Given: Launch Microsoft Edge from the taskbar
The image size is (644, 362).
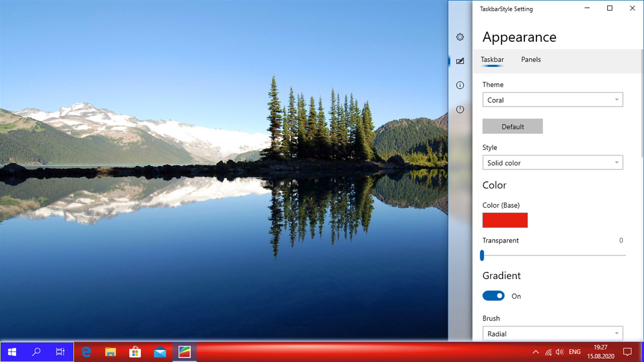Looking at the screenshot, I should [x=86, y=351].
